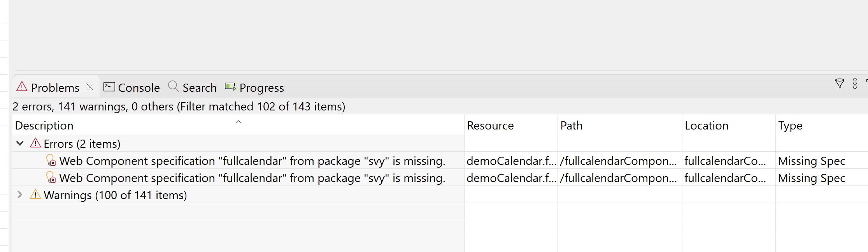The image size is (868, 252).
Task: Click the Progress bar icon
Action: click(230, 86)
